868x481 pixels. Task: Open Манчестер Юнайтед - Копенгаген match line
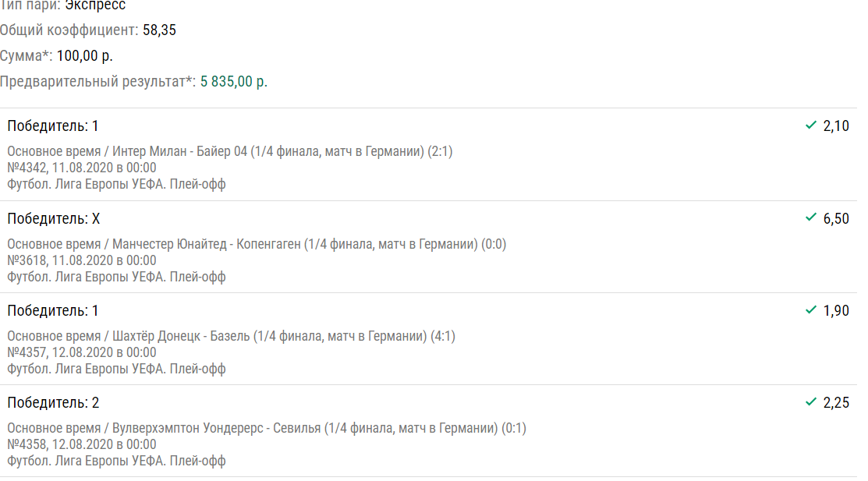(257, 243)
